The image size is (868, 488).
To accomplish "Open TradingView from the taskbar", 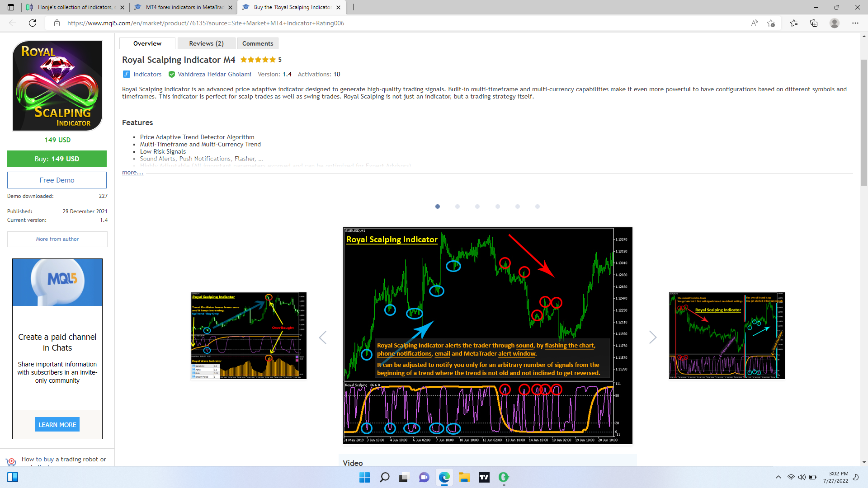I will pyautogui.click(x=484, y=477).
